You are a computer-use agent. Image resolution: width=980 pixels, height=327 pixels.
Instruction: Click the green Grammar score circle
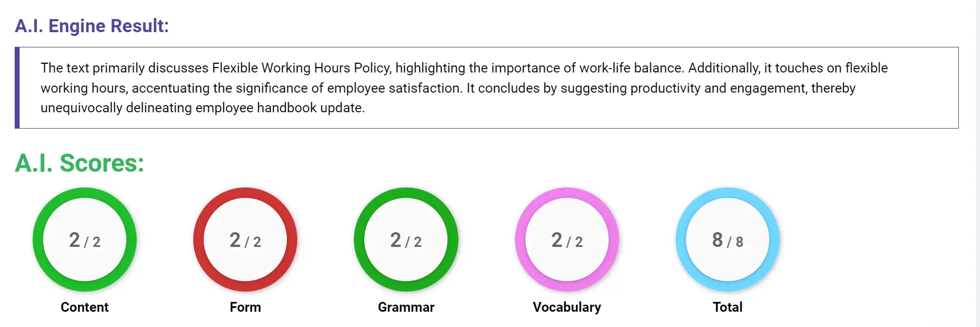pyautogui.click(x=406, y=240)
